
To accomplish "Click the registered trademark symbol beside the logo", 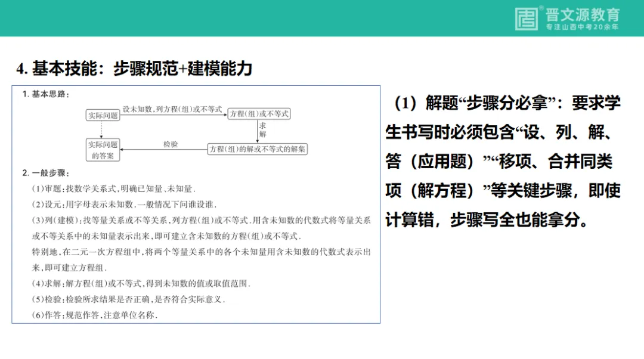I will (541, 7).
